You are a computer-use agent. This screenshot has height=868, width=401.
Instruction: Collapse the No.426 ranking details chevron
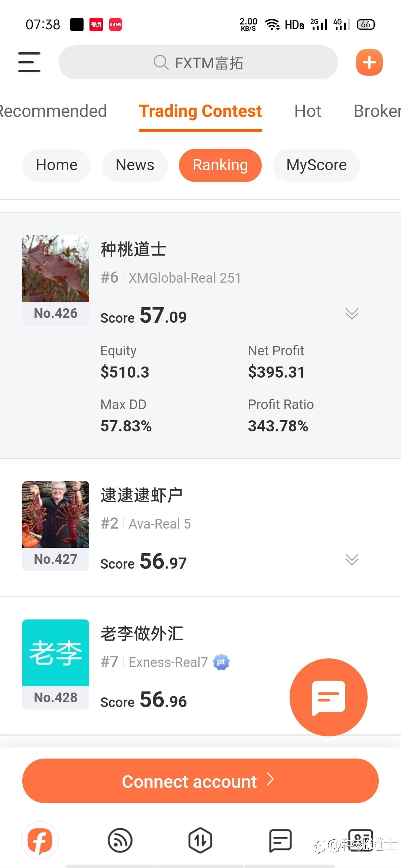[352, 313]
